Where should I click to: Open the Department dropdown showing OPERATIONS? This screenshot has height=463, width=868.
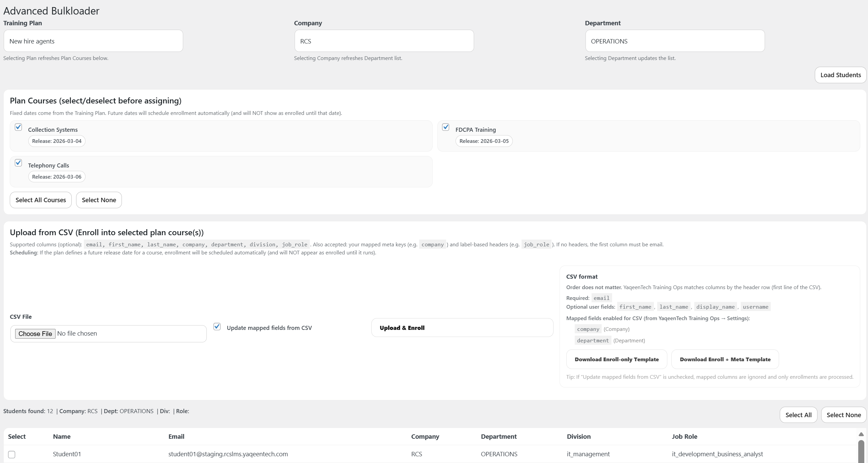click(x=674, y=41)
